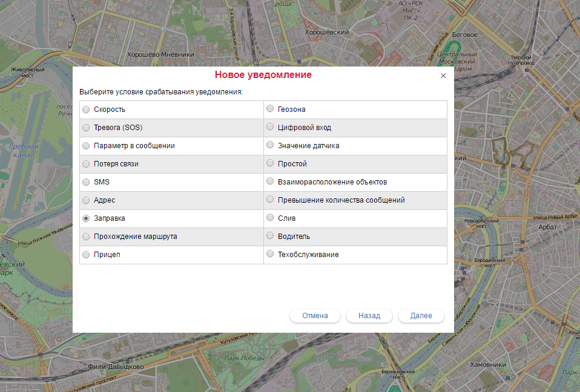Choose the Значение датчика option
Screen dimensions: 580x392
click(x=269, y=146)
